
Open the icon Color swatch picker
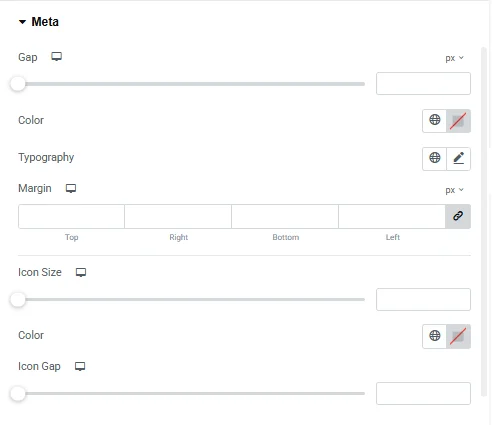click(458, 336)
